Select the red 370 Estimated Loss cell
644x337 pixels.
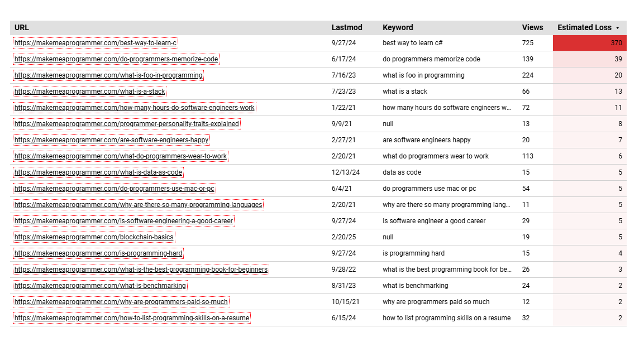pos(589,43)
